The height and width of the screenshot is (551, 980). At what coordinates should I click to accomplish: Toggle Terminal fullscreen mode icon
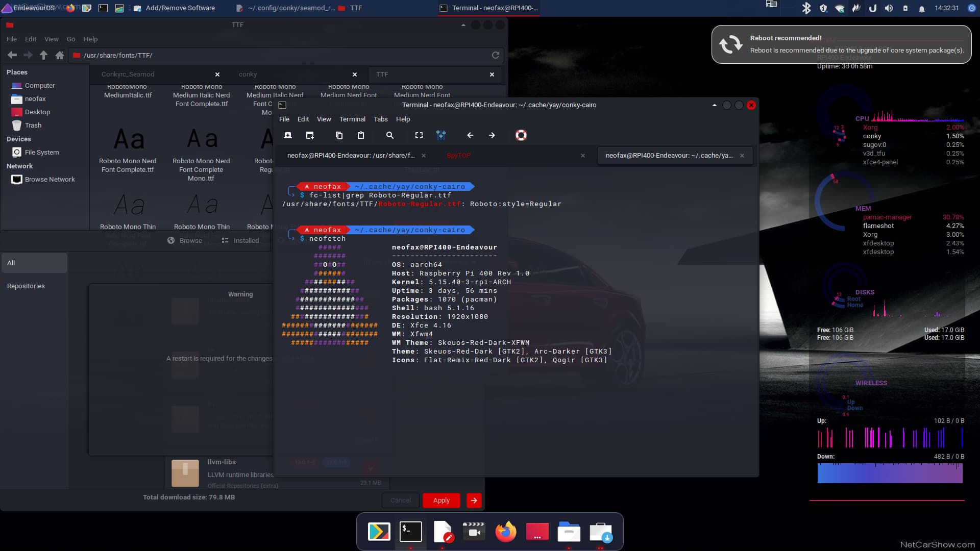pyautogui.click(x=419, y=135)
